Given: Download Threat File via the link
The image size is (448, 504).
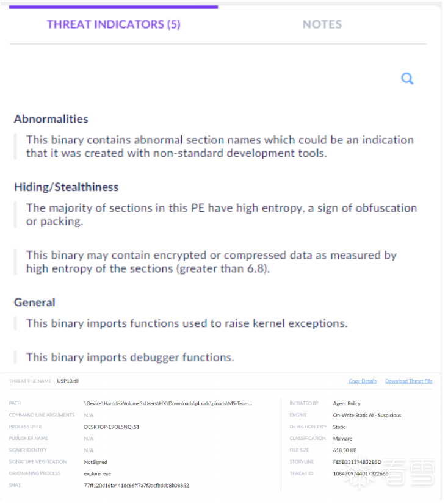Looking at the screenshot, I should point(408,381).
